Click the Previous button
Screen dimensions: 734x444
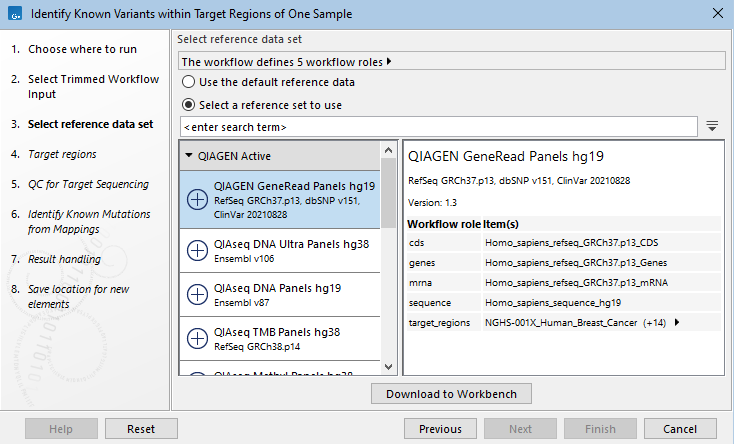(x=440, y=429)
